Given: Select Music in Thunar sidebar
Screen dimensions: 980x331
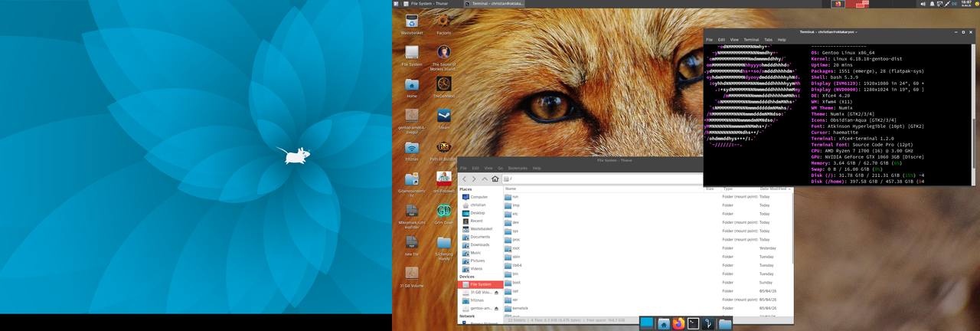Looking at the screenshot, I should [480, 253].
